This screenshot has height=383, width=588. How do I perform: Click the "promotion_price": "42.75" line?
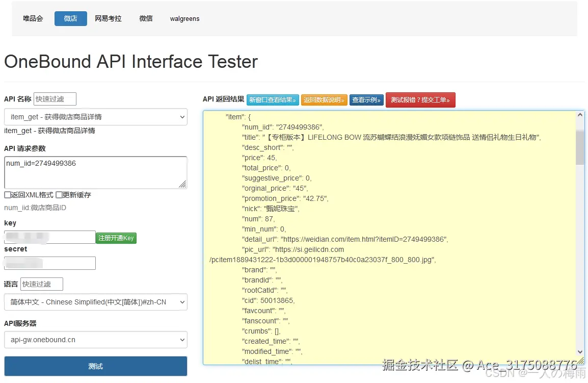pos(285,198)
